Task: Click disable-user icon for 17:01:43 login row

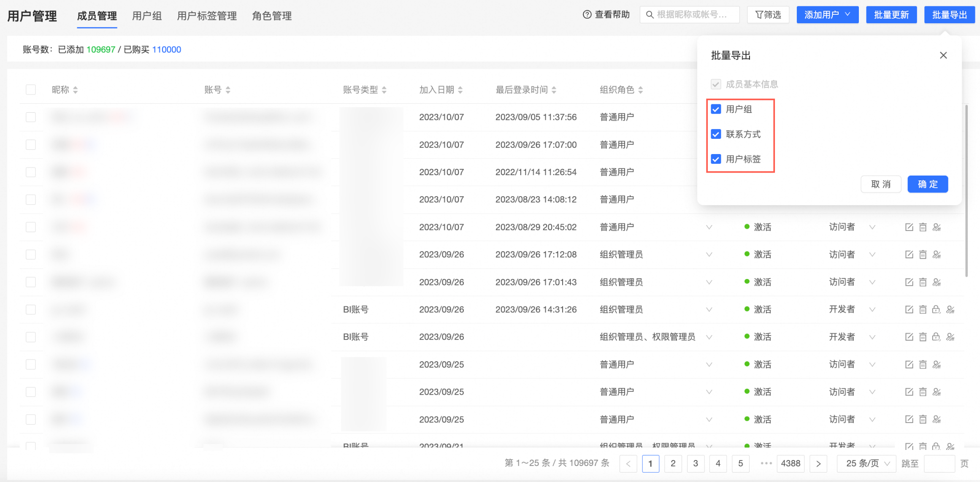Action: click(937, 282)
